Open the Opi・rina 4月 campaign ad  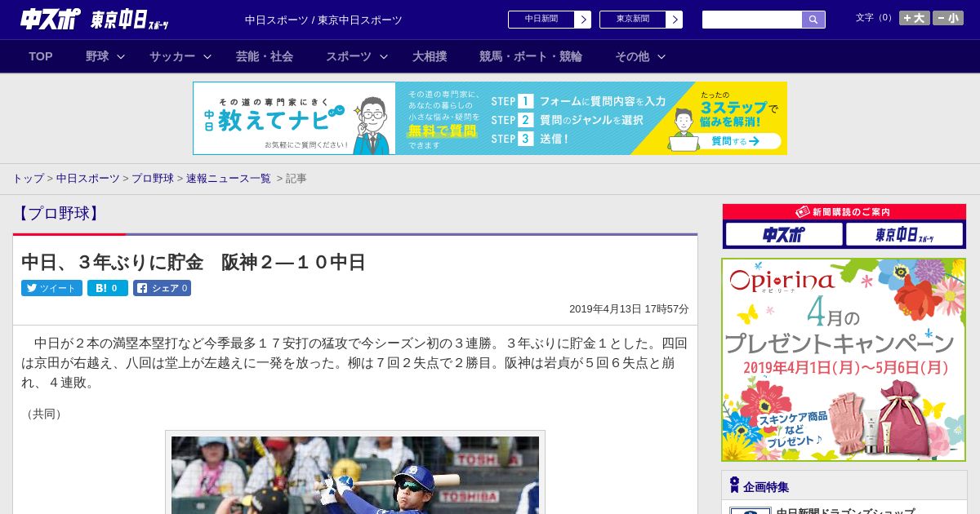[x=844, y=360]
